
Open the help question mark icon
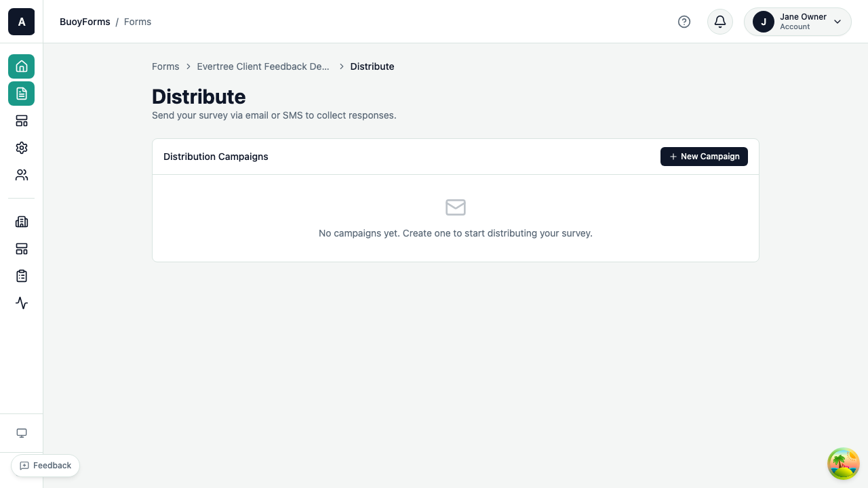[684, 22]
